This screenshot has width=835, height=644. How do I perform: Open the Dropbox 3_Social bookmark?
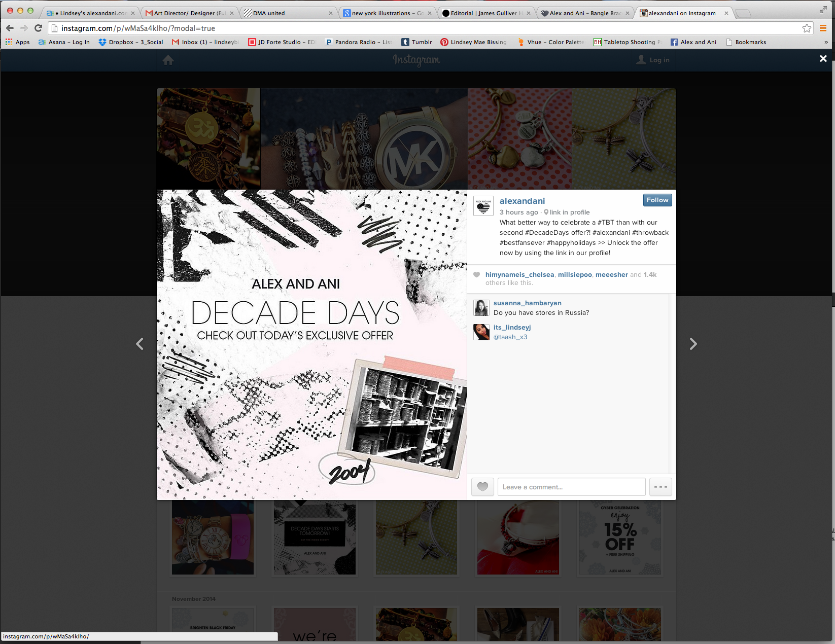click(x=131, y=42)
